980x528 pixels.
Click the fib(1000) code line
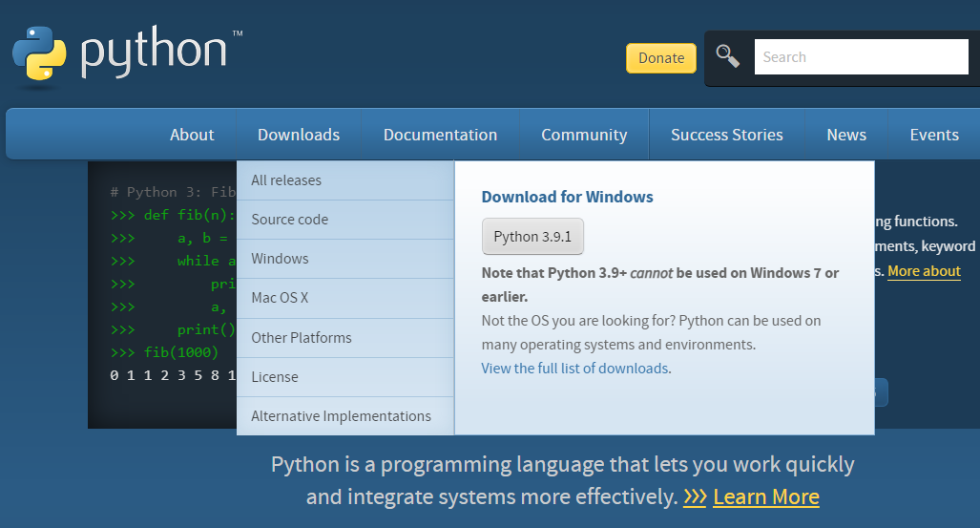pos(164,352)
